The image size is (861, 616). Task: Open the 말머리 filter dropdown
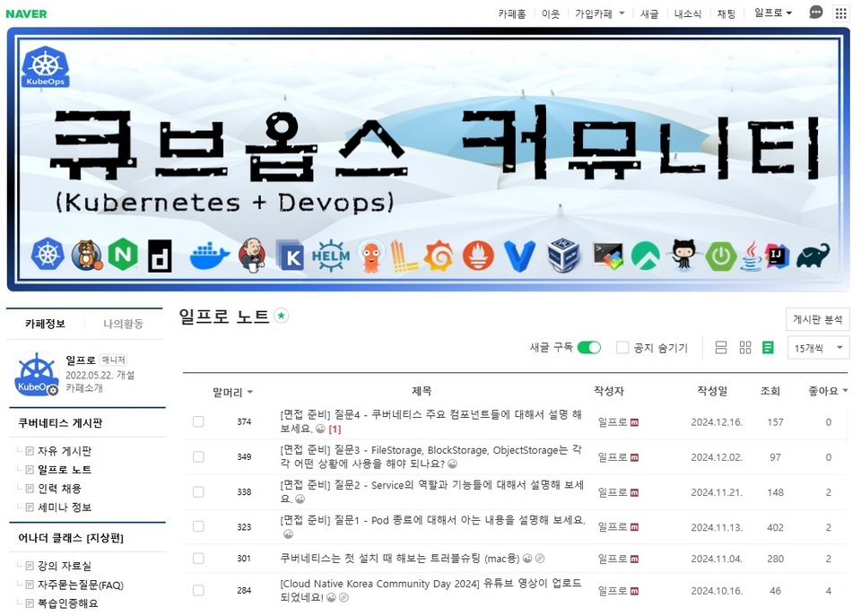(x=232, y=392)
